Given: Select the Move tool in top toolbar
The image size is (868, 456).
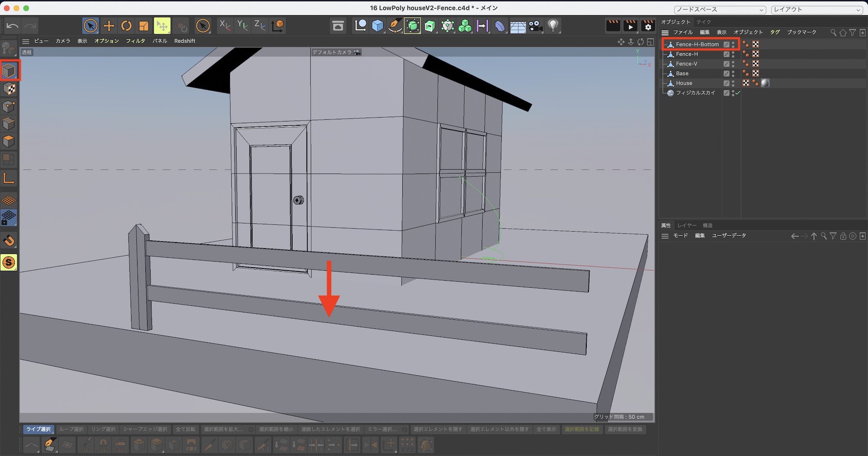Looking at the screenshot, I should [x=108, y=26].
